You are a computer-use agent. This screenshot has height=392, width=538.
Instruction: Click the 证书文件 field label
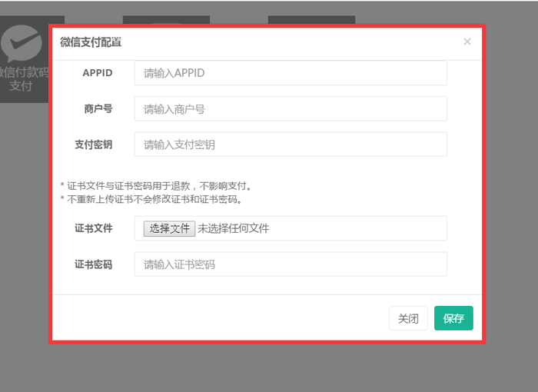[93, 228]
